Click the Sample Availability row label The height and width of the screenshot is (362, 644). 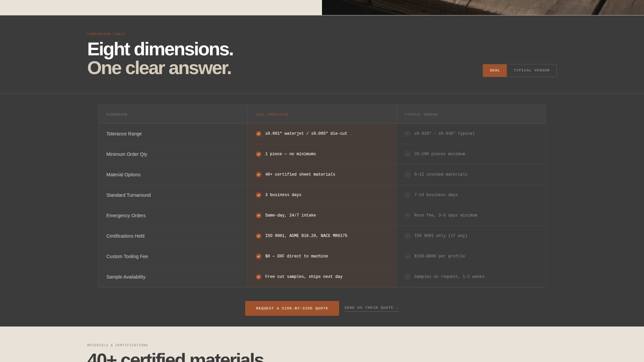point(125,277)
